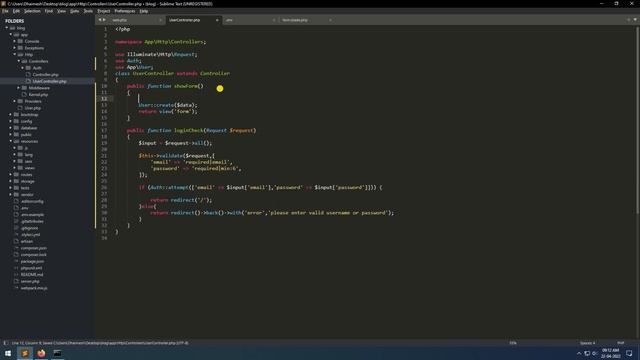Change indentation via Spaces: 4 status item
This screenshot has width=640, height=360.
[x=587, y=343]
